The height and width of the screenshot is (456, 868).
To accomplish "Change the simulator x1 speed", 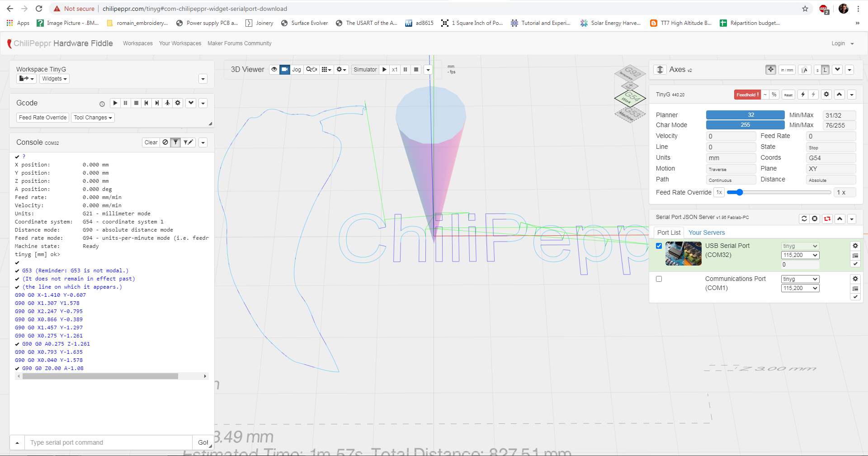I will pos(395,70).
